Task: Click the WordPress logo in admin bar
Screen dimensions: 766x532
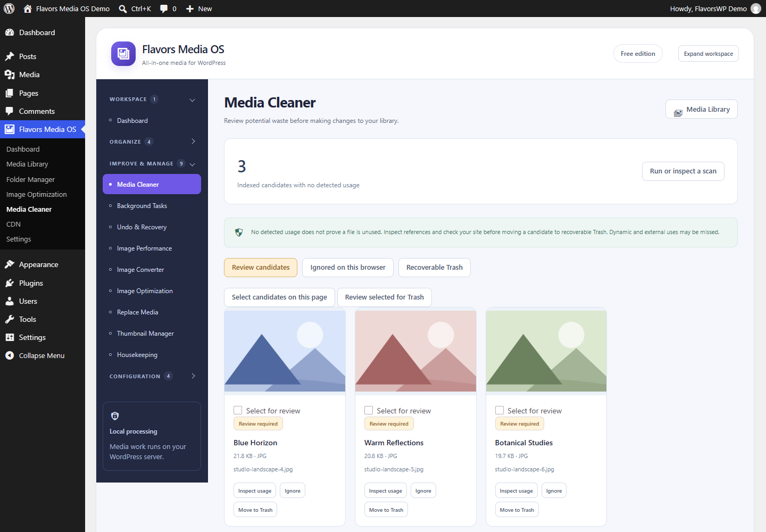Action: click(9, 9)
